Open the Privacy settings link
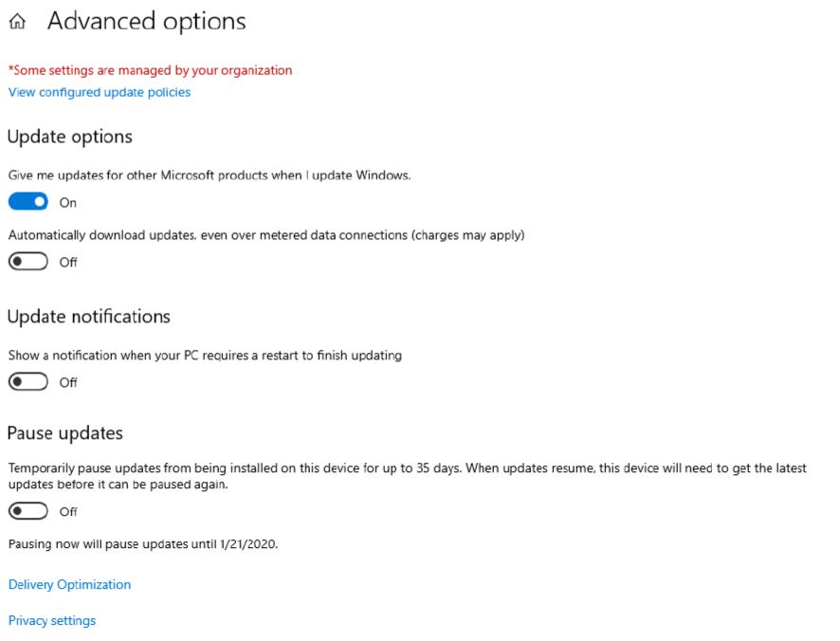The height and width of the screenshot is (641, 840). [x=52, y=620]
